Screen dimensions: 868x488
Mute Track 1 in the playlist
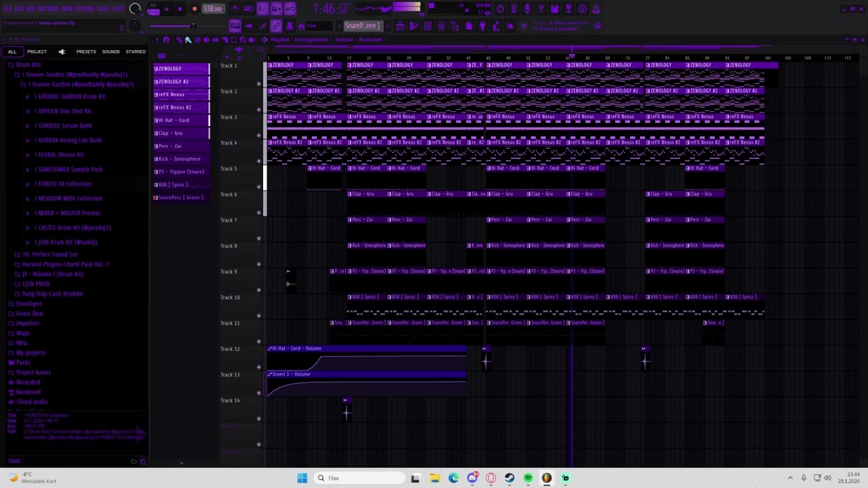click(x=258, y=83)
